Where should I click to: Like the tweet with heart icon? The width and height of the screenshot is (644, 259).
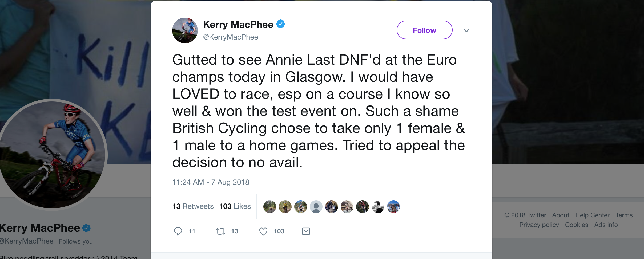[x=263, y=231]
